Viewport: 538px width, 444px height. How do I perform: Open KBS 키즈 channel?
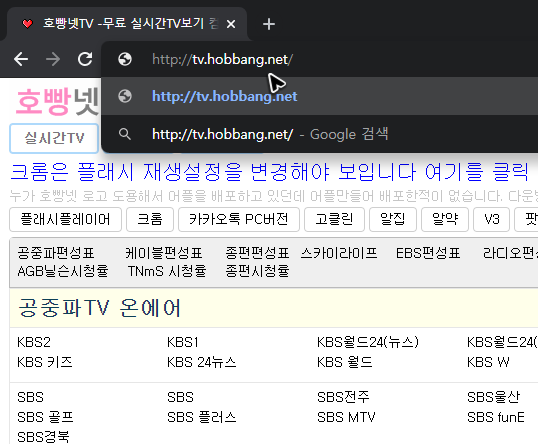45,362
